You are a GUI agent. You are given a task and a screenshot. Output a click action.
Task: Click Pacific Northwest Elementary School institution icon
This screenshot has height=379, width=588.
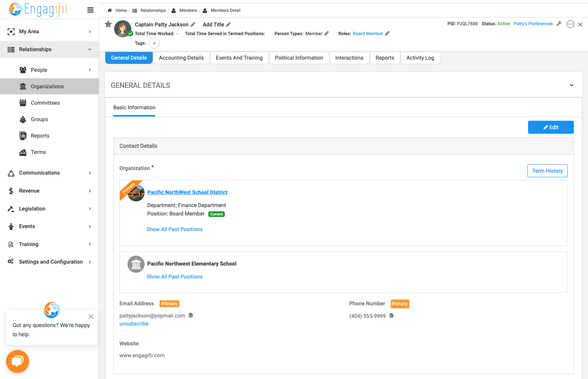pyautogui.click(x=136, y=264)
